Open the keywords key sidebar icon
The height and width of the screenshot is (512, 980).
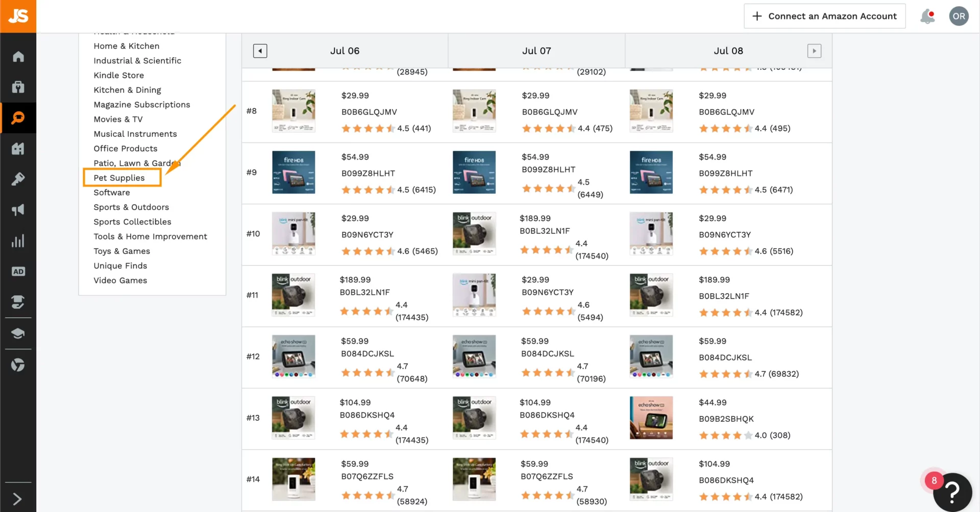[18, 179]
